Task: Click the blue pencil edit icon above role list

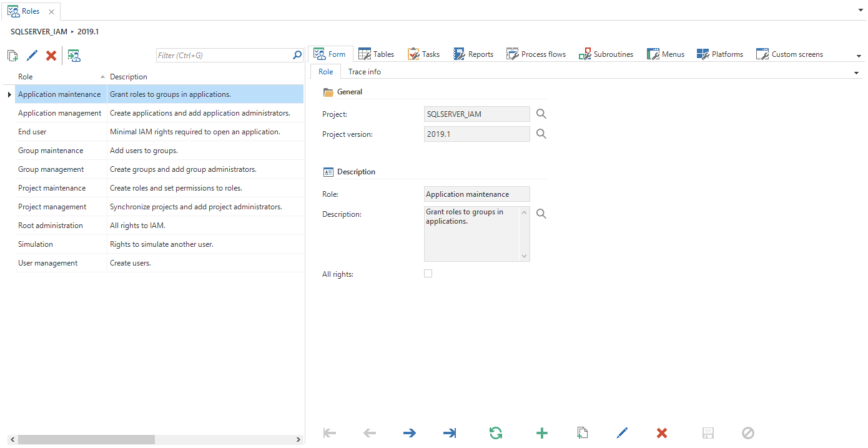Action: [x=32, y=56]
